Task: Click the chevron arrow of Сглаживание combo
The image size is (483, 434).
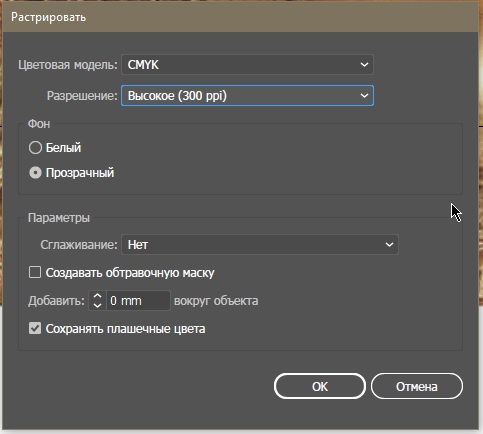Action: pos(389,245)
